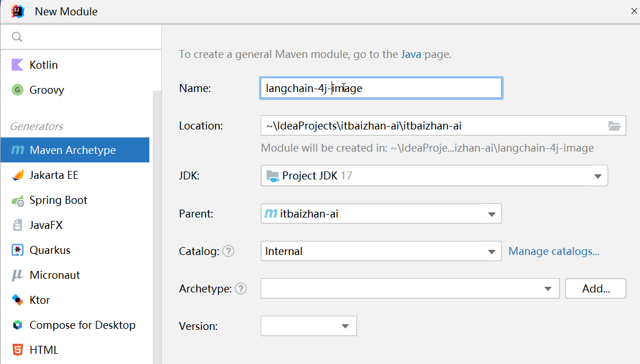Click the Jakarta EE icon
The height and width of the screenshot is (364, 640).
click(x=18, y=175)
